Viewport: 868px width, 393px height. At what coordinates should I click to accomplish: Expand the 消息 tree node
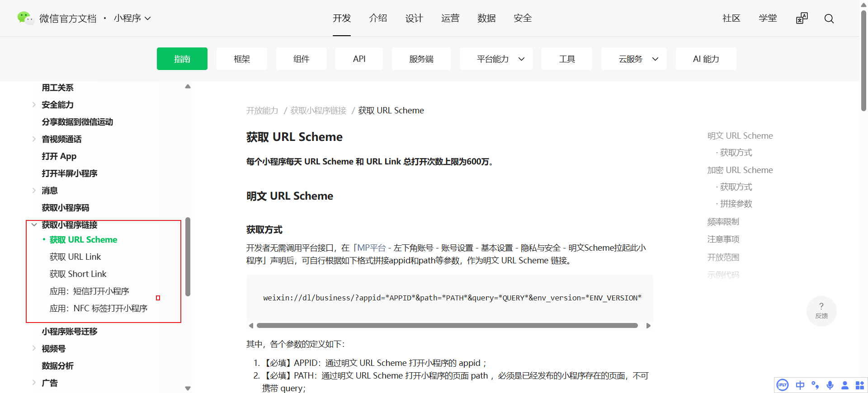point(34,191)
